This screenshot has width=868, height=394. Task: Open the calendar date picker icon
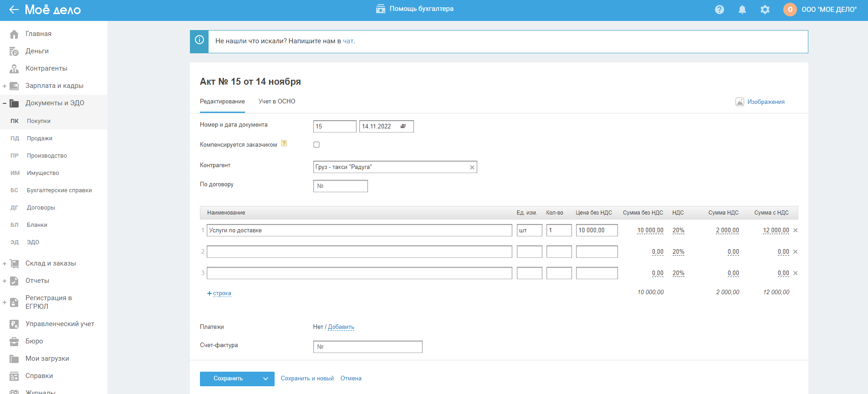point(403,126)
